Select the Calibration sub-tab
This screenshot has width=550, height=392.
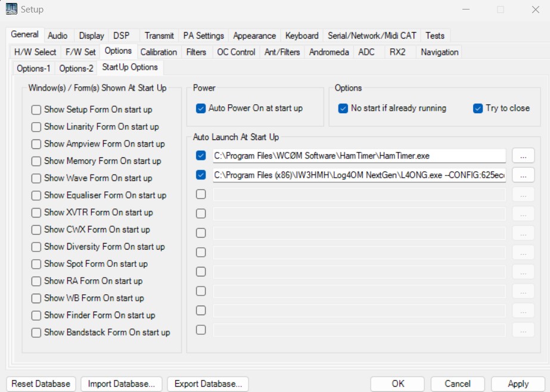tap(159, 52)
